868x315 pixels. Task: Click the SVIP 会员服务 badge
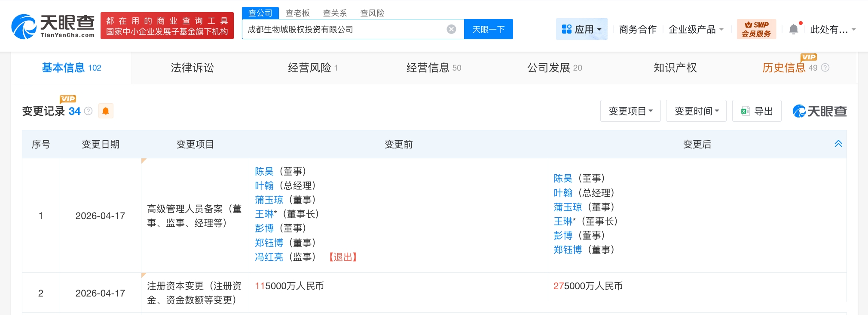pos(756,29)
